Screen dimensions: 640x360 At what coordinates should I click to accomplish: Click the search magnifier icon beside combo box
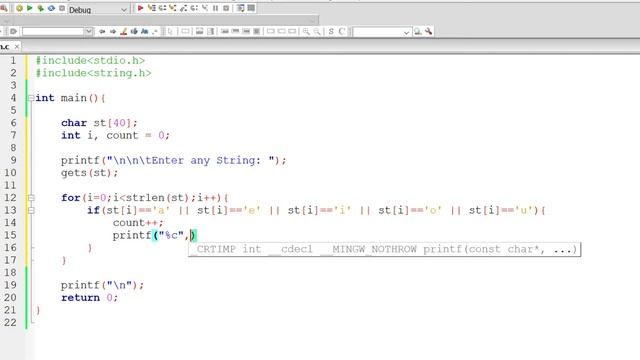418,31
